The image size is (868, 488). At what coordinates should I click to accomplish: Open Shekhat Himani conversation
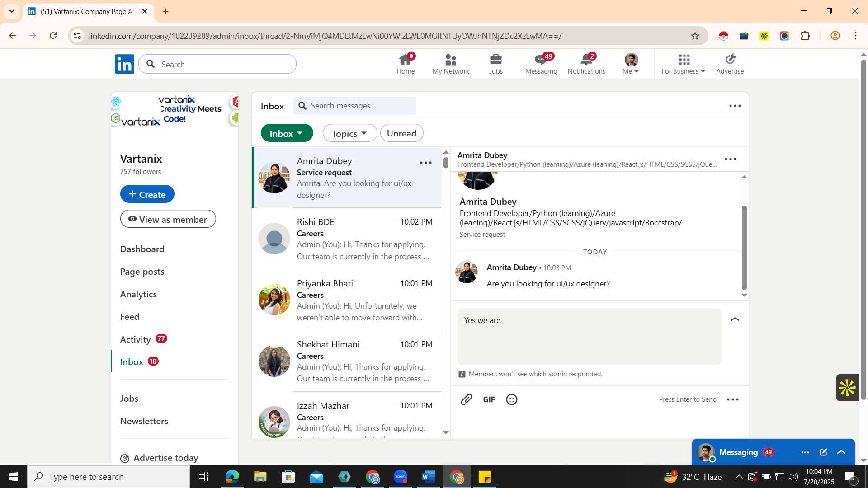[x=347, y=361]
